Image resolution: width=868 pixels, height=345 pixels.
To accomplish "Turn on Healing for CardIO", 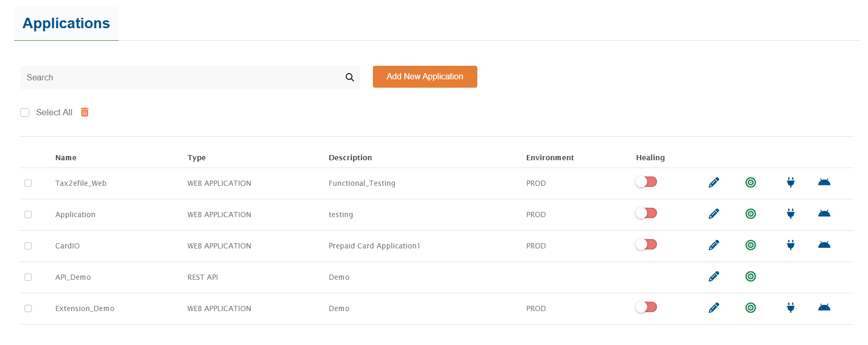I will pyautogui.click(x=646, y=245).
